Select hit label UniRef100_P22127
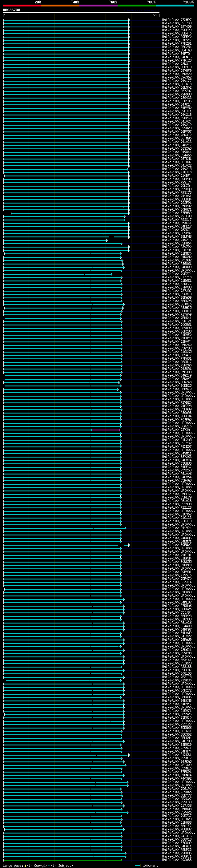Screen dimensions: 197x868 176,725
